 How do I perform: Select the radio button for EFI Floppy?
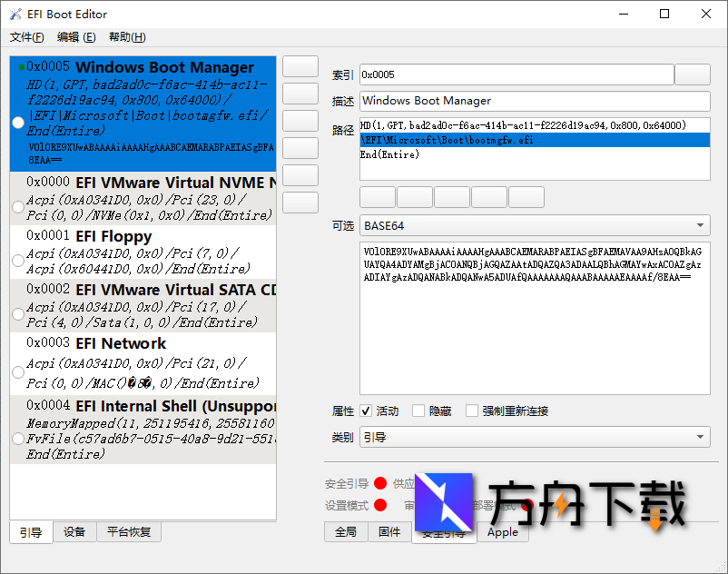pyautogui.click(x=18, y=261)
